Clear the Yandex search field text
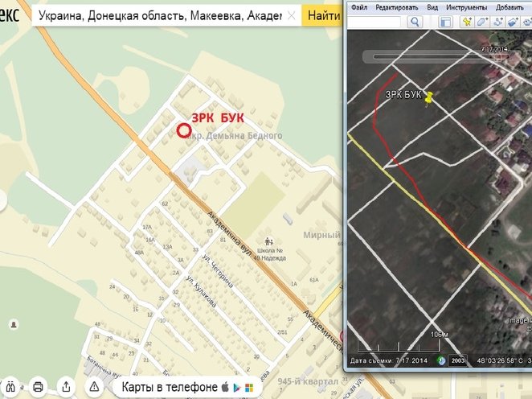Image resolution: width=532 pixels, height=399 pixels. (291, 16)
